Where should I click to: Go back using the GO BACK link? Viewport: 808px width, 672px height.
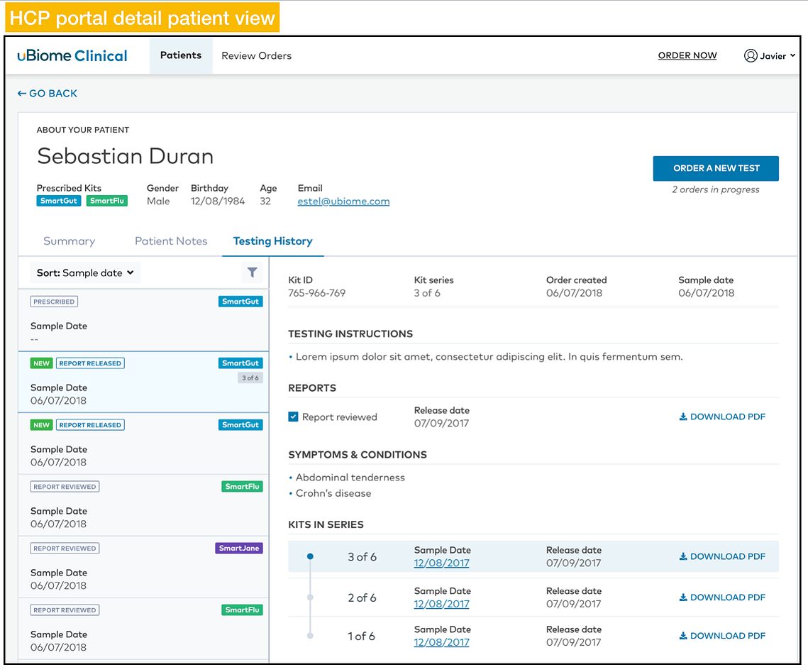pos(48,93)
